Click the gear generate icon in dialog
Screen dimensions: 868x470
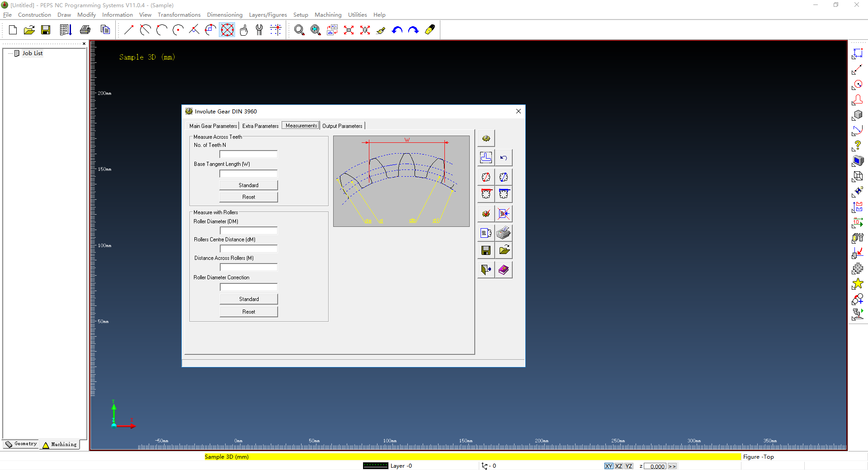click(x=486, y=138)
